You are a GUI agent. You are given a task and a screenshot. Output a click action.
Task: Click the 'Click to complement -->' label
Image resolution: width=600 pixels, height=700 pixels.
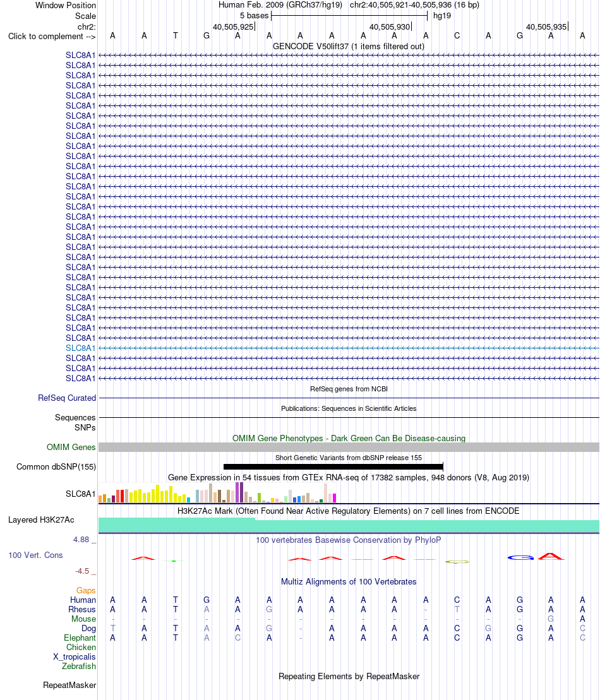click(x=52, y=36)
